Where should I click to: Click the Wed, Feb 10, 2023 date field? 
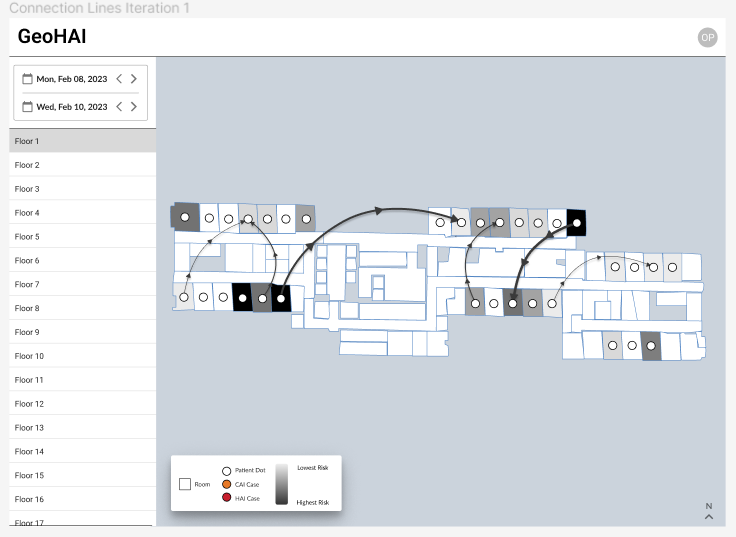point(72,107)
